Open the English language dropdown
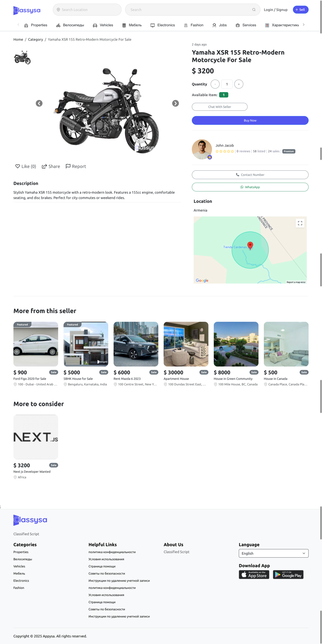Image resolution: width=322 pixels, height=644 pixels. tap(273, 553)
